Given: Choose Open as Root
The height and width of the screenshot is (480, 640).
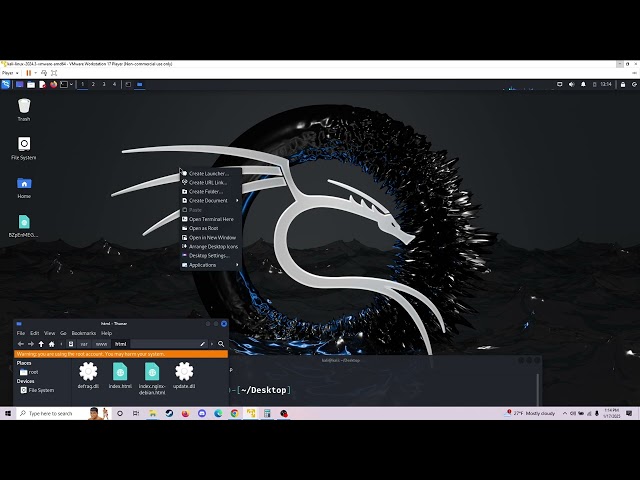Looking at the screenshot, I should tap(211, 228).
